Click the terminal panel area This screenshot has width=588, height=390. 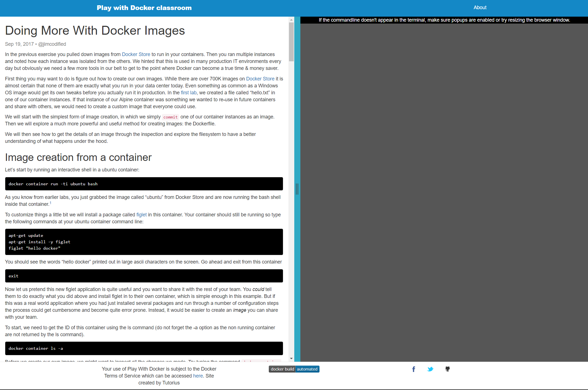(x=444, y=193)
